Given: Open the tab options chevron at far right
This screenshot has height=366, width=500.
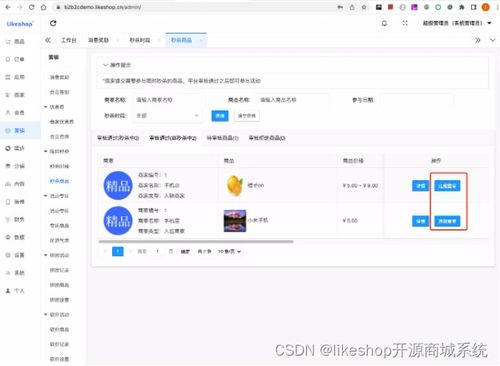Looking at the screenshot, I should (493, 40).
